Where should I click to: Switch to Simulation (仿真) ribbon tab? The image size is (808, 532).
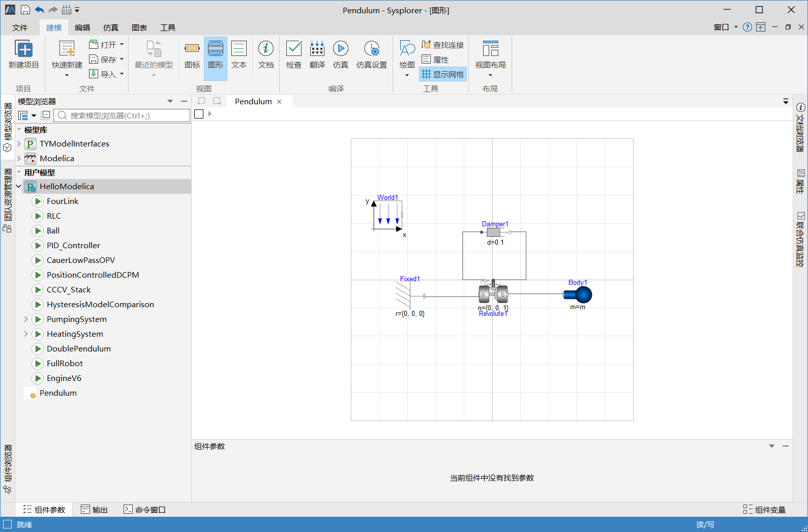tap(111, 27)
